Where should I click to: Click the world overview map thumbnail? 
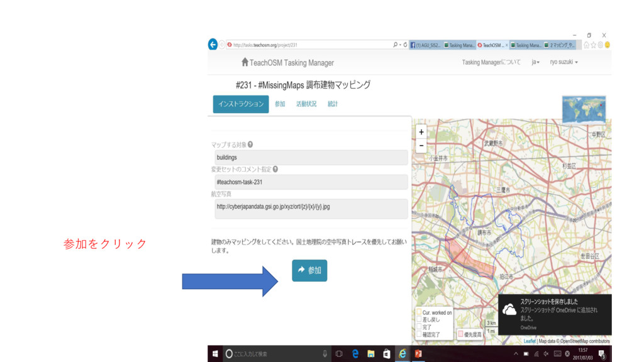pos(584,109)
